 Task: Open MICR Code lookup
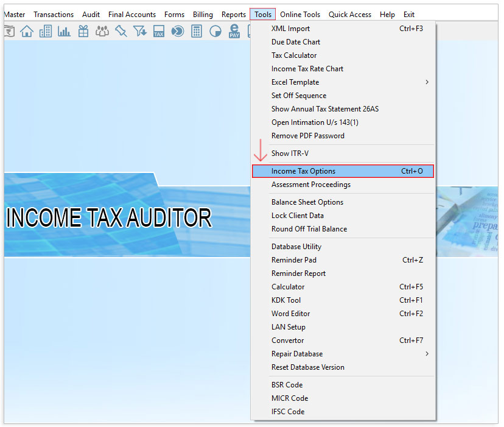pos(343,398)
